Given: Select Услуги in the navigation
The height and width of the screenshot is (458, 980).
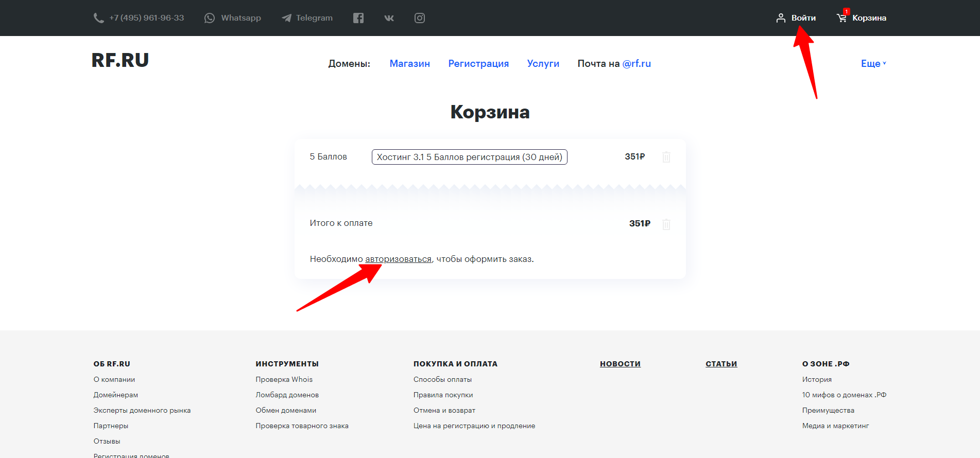Looking at the screenshot, I should pyautogui.click(x=543, y=63).
